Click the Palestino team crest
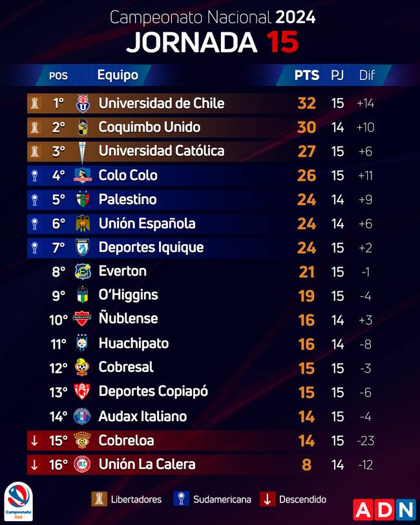The width and height of the screenshot is (420, 525). (82, 200)
